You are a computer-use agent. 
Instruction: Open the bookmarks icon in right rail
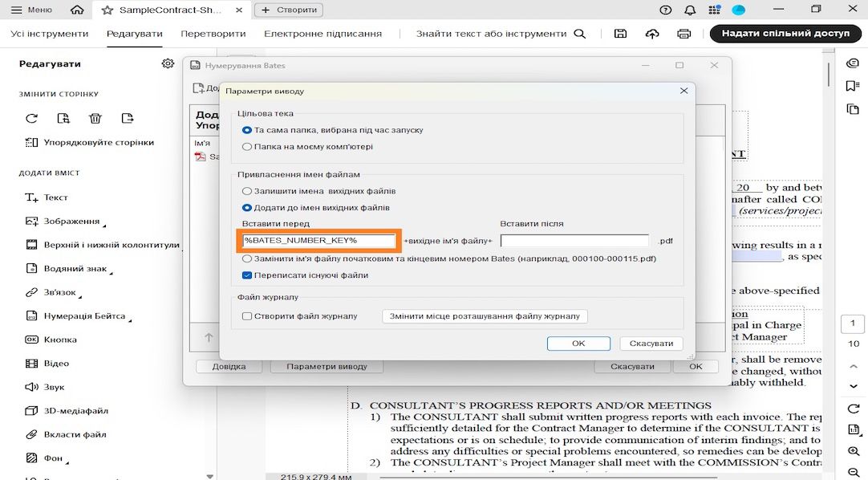(853, 86)
